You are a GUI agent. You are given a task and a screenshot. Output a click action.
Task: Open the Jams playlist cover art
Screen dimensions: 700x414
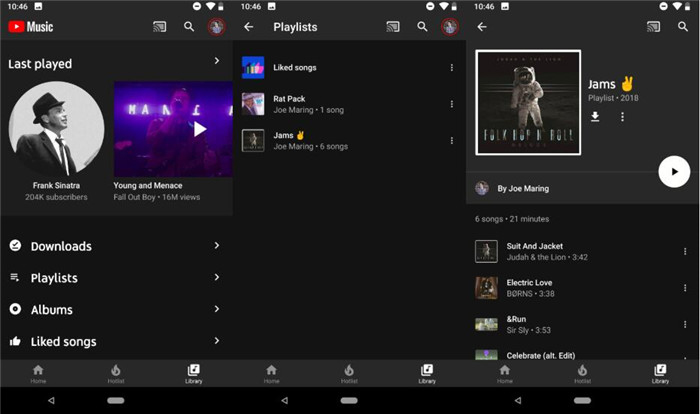point(528,103)
